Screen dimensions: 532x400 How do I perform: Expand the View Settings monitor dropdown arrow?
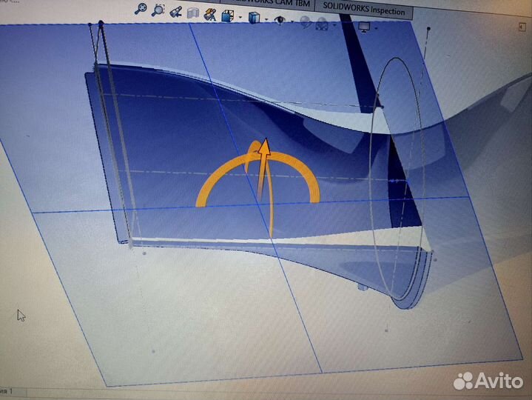pyautogui.click(x=375, y=27)
